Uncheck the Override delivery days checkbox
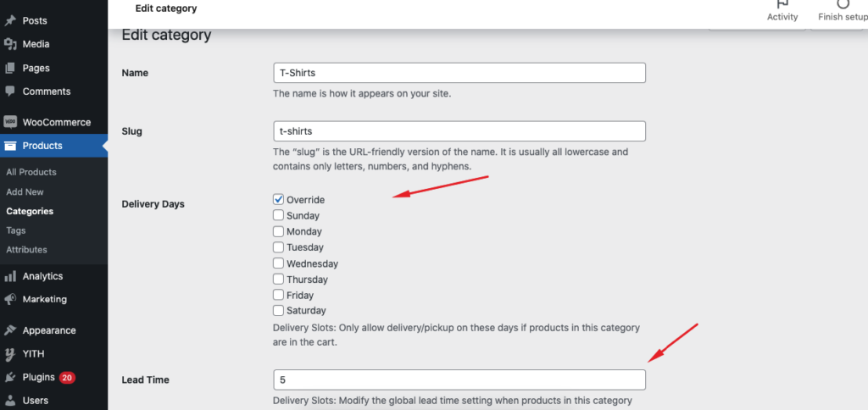Screen dimensions: 868x410 point(278,200)
